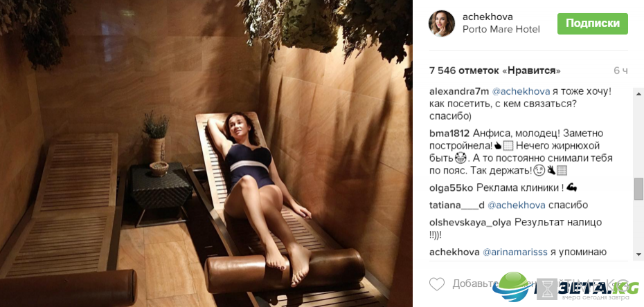Open achekhova profile username at top
This screenshot has width=644, height=307.
pyautogui.click(x=488, y=17)
